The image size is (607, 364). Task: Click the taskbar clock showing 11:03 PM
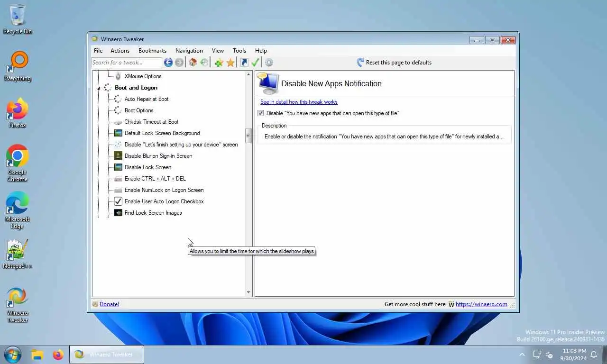click(x=573, y=355)
